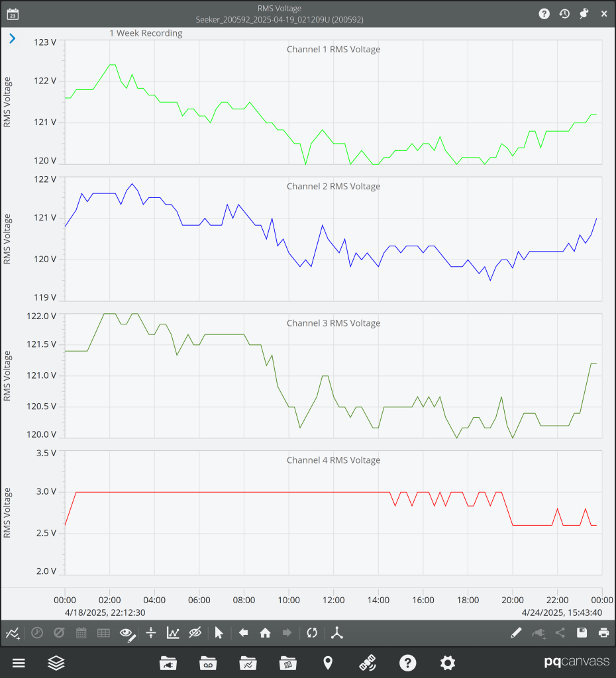Expand the left sidebar chevron
This screenshot has height=678, width=616.
click(x=11, y=38)
